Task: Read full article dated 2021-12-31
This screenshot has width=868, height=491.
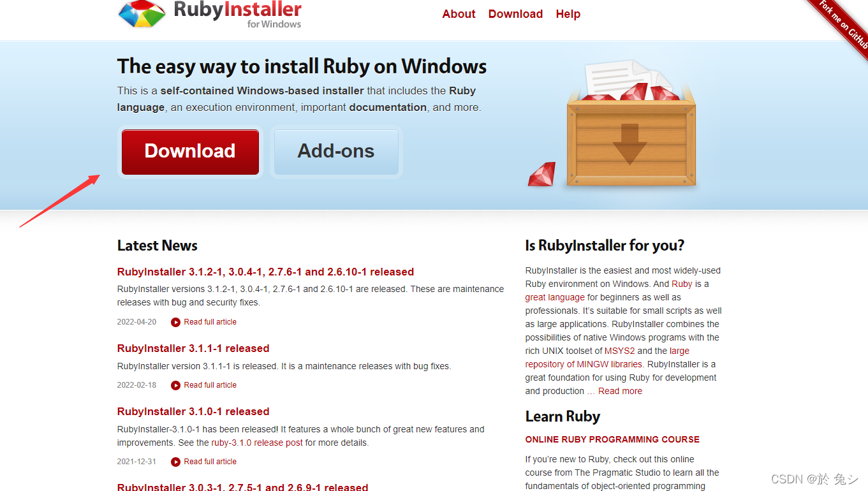Action: point(210,462)
